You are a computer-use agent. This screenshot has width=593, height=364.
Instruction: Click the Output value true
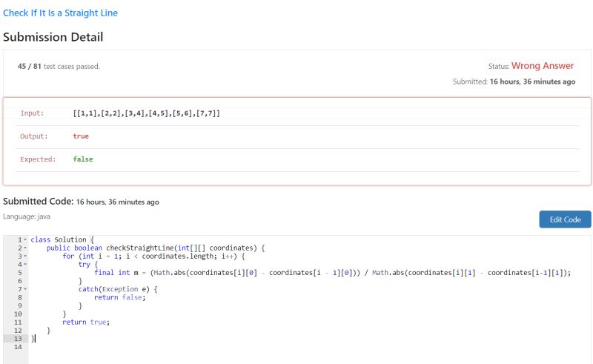[81, 136]
